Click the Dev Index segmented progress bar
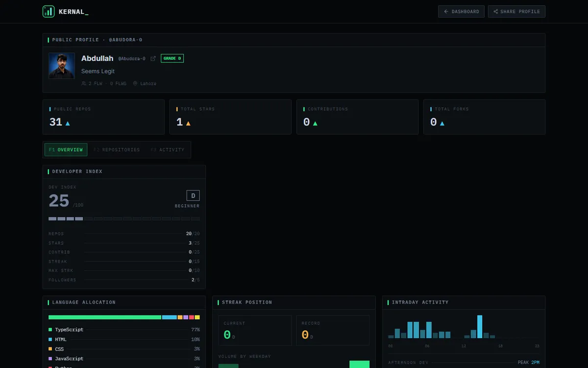This screenshot has width=588, height=368. click(124, 218)
